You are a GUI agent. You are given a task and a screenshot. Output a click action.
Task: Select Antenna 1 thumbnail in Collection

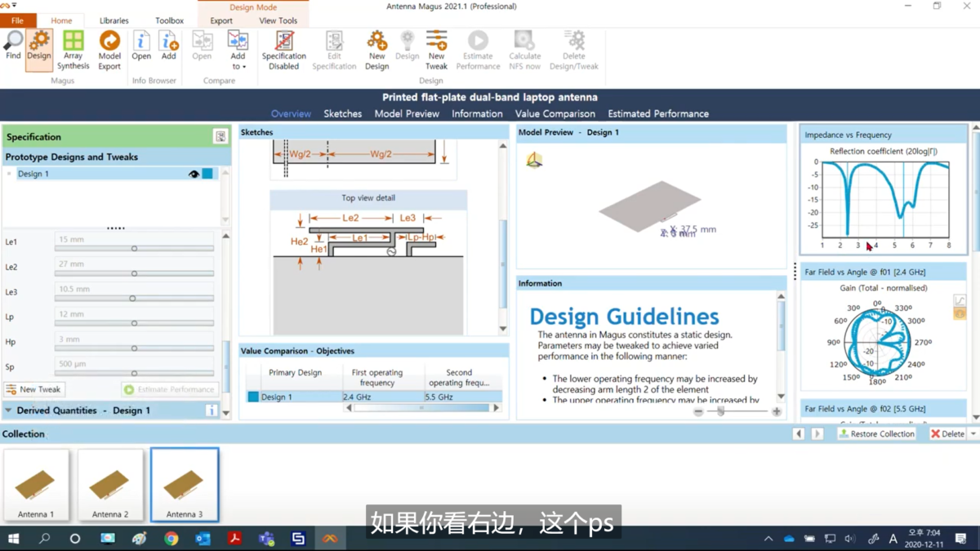[36, 485]
